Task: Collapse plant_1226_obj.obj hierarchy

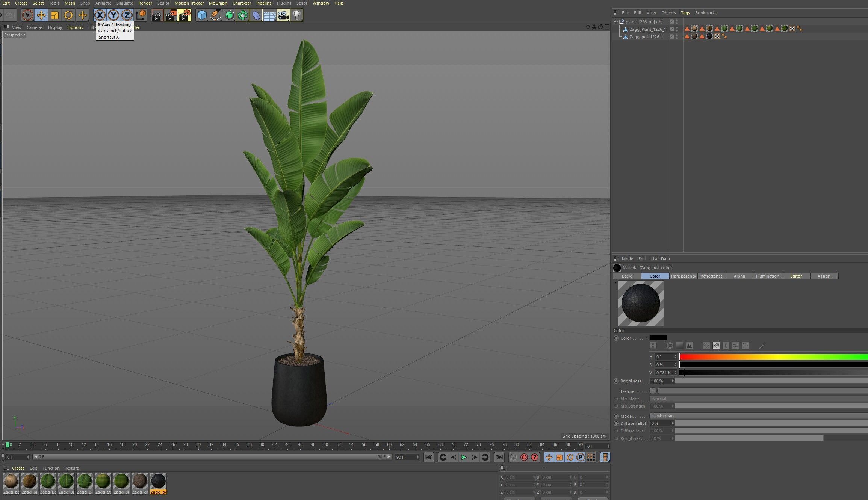Action: tap(615, 21)
